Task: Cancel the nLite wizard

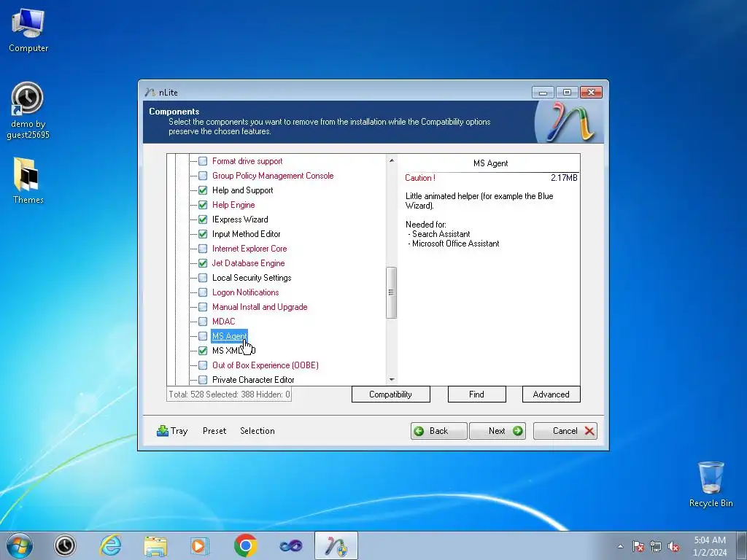Action: 565,431
